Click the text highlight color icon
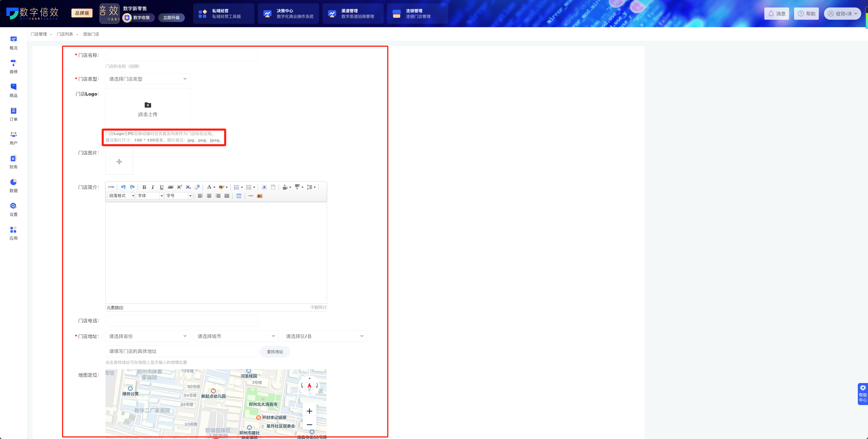 221,187
